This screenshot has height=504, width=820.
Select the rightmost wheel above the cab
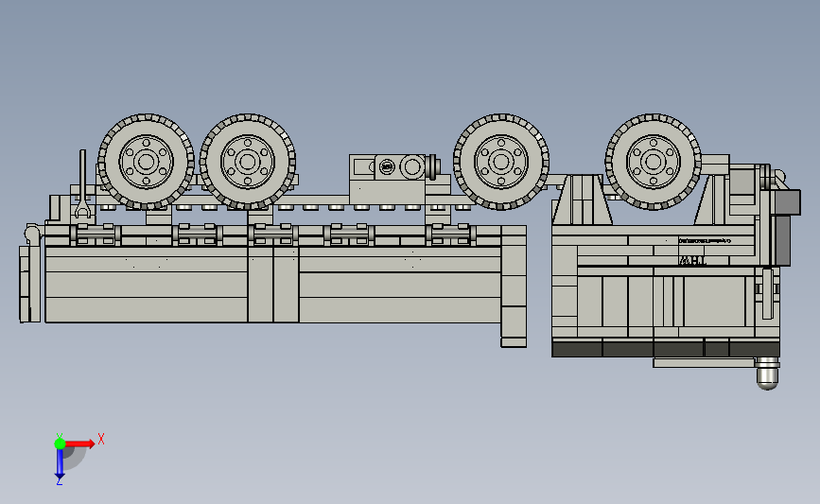654,162
